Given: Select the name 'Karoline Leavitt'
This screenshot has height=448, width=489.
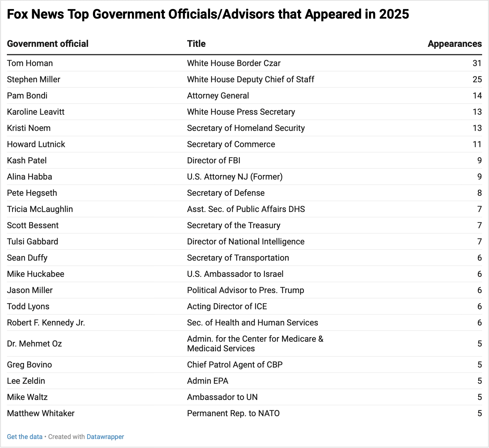Looking at the screenshot, I should [x=36, y=112].
